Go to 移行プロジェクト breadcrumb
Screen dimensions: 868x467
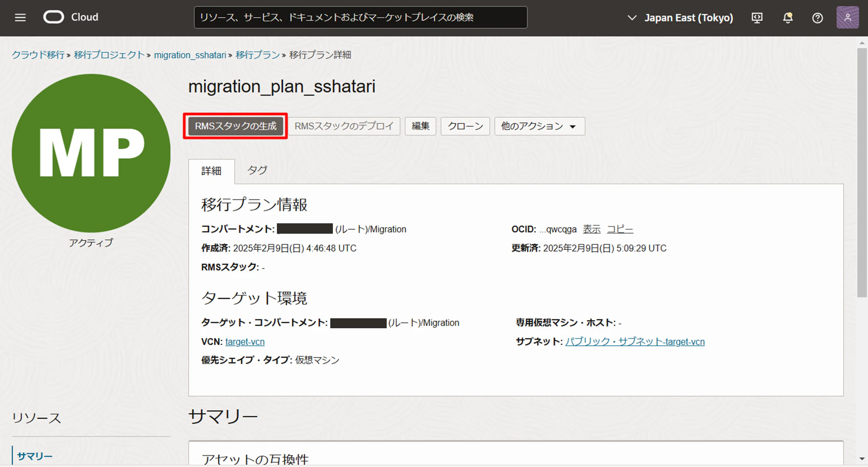click(x=109, y=55)
